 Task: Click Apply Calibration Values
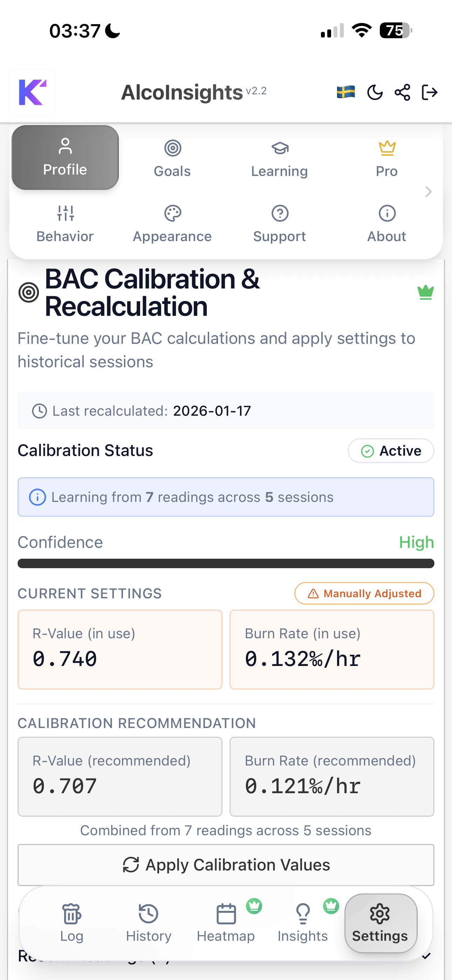(226, 865)
